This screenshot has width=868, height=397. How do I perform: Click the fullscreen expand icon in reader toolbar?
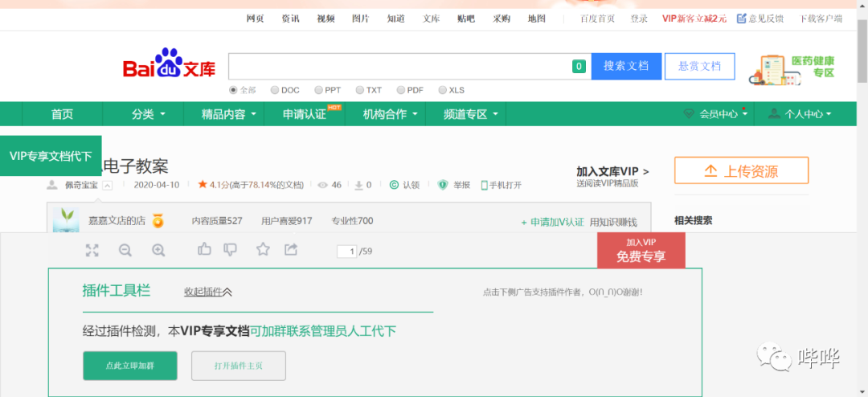tap(92, 250)
